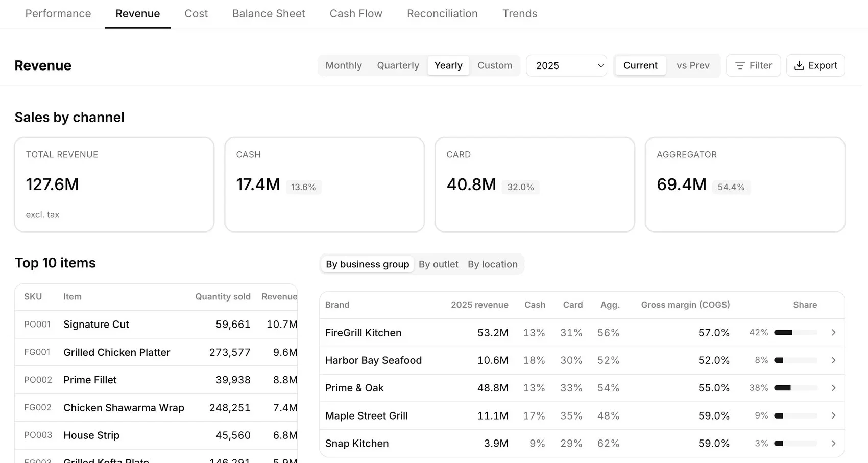The image size is (868, 463).
Task: Click SKU code PO001
Action: point(37,325)
